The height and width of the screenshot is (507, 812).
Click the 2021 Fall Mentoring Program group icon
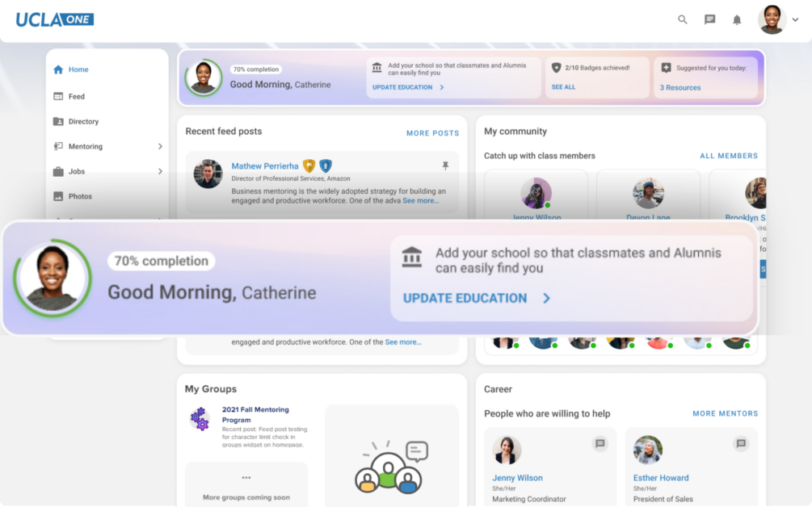(x=198, y=418)
